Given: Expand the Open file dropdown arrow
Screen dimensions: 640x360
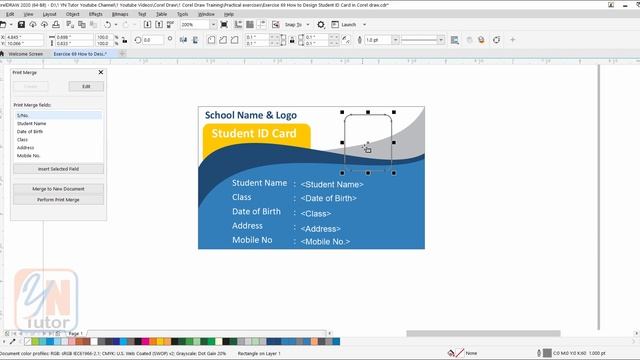Looking at the screenshot, I should (x=11, y=24).
